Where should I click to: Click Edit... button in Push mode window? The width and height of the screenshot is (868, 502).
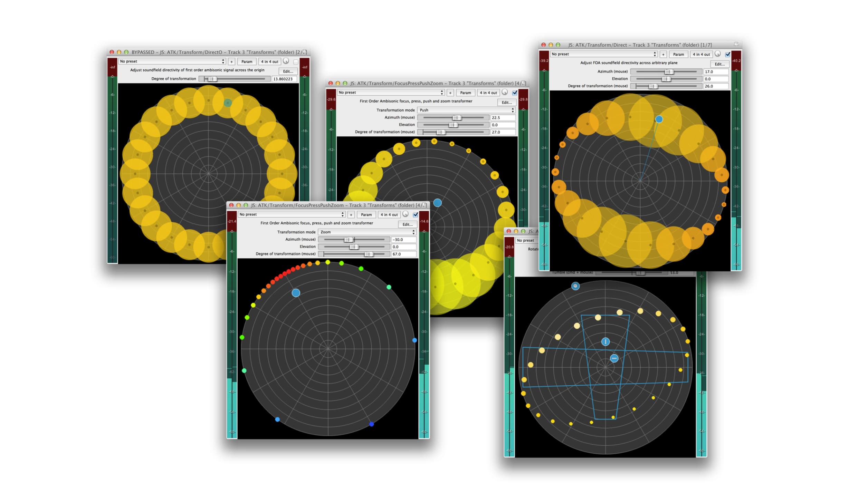click(x=507, y=103)
